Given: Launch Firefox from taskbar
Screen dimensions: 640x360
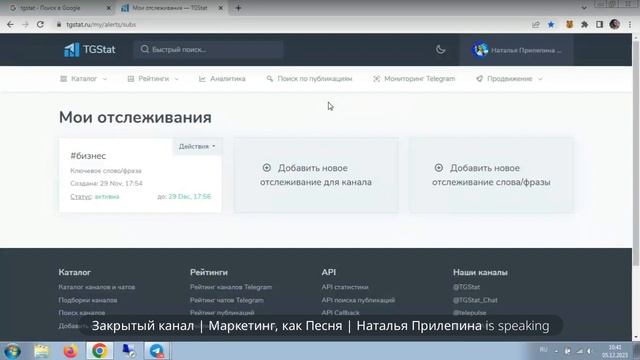Looking at the screenshot, I should [x=70, y=351].
